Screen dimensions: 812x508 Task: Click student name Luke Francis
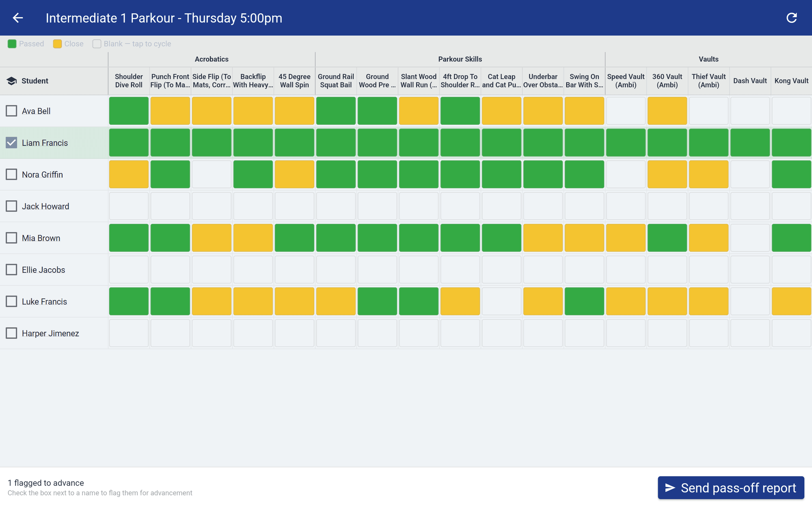(44, 302)
